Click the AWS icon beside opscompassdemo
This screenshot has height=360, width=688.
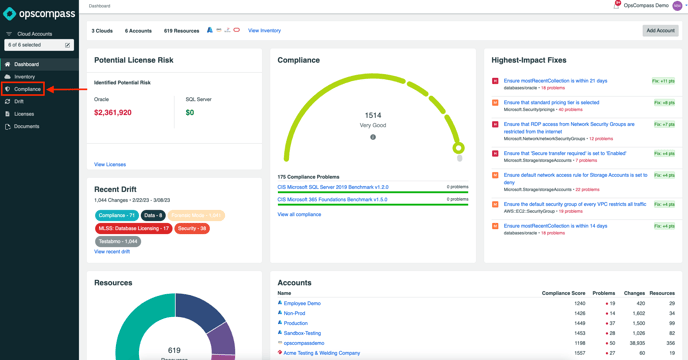(280, 343)
